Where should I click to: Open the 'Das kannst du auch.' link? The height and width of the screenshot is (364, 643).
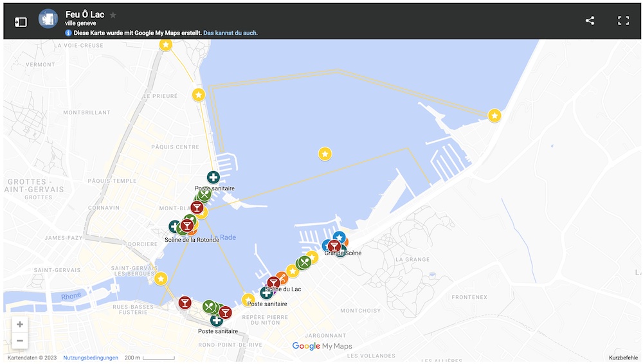(231, 33)
